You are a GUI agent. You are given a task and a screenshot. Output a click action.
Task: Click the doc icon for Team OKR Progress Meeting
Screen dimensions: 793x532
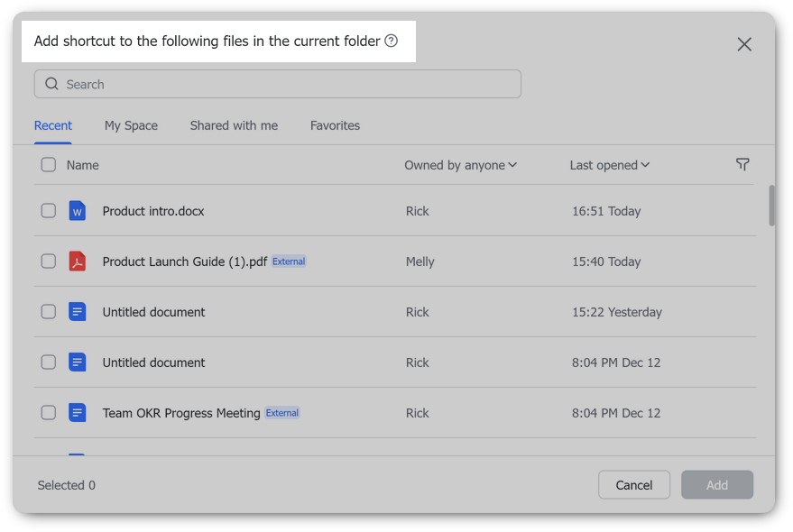click(x=78, y=413)
